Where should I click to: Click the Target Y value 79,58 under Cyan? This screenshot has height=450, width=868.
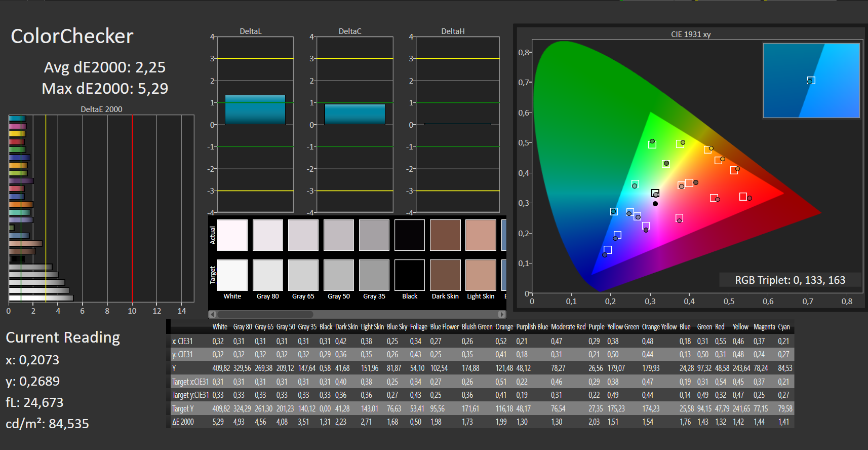pos(785,408)
